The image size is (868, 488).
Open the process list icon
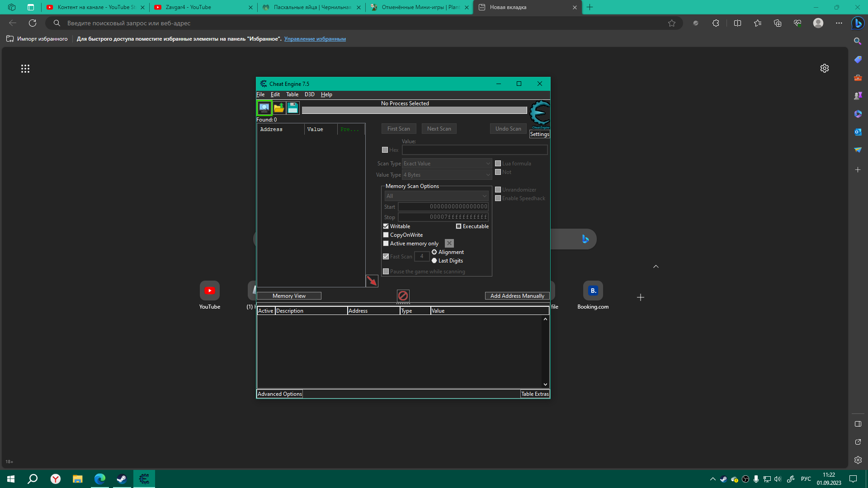click(x=264, y=108)
